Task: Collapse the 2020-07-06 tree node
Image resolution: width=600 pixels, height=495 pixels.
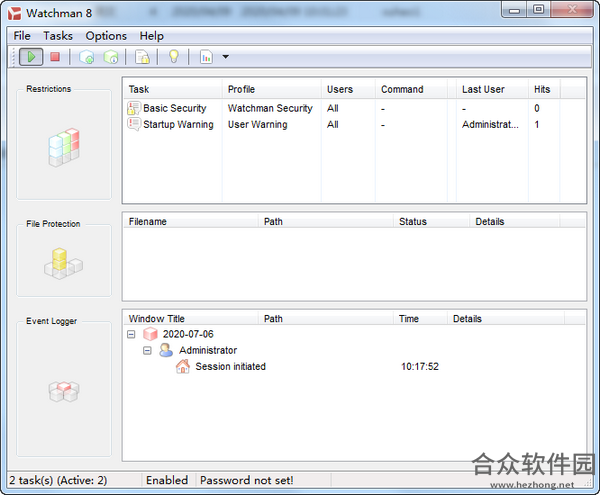Action: [x=131, y=334]
